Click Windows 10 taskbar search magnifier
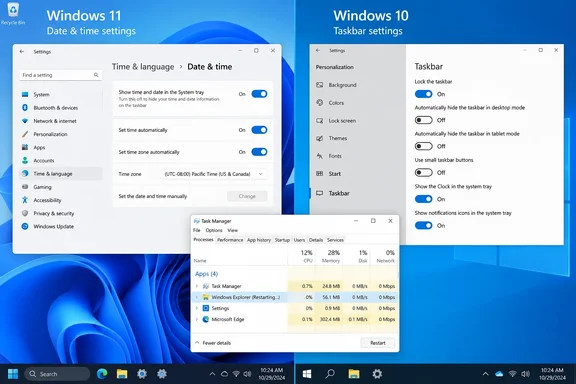 tap(330, 374)
